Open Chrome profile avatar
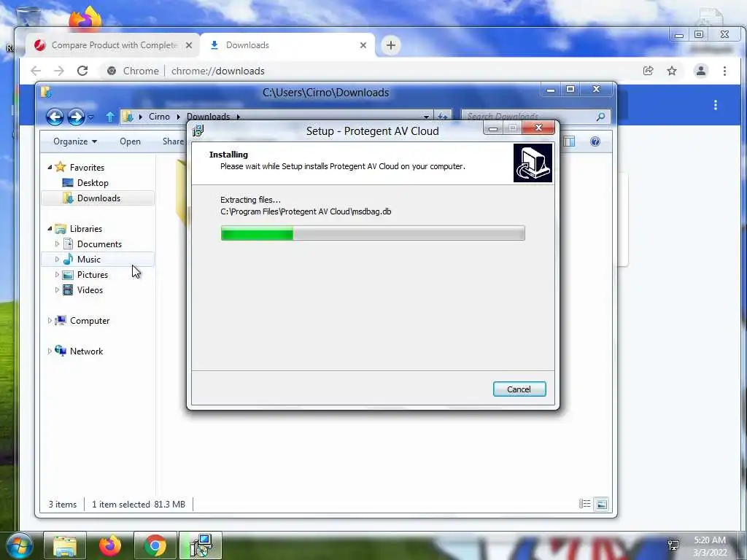 [701, 71]
